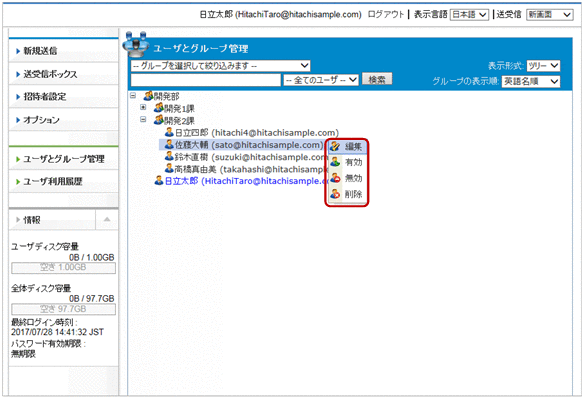Open the 表示形式 ツリー dropdown
Screen dimensions: 585x400
pos(543,66)
